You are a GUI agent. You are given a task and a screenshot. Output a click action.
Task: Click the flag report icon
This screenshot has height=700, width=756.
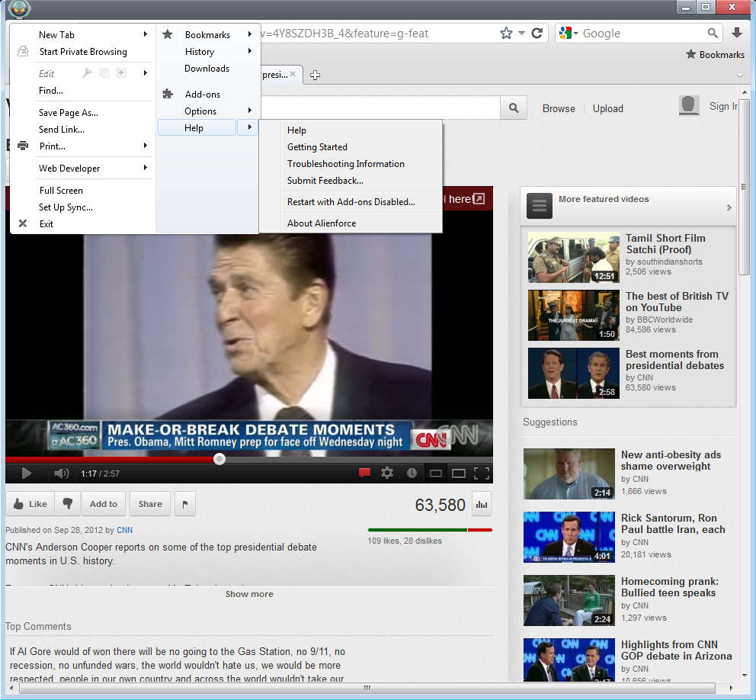pyautogui.click(x=184, y=503)
